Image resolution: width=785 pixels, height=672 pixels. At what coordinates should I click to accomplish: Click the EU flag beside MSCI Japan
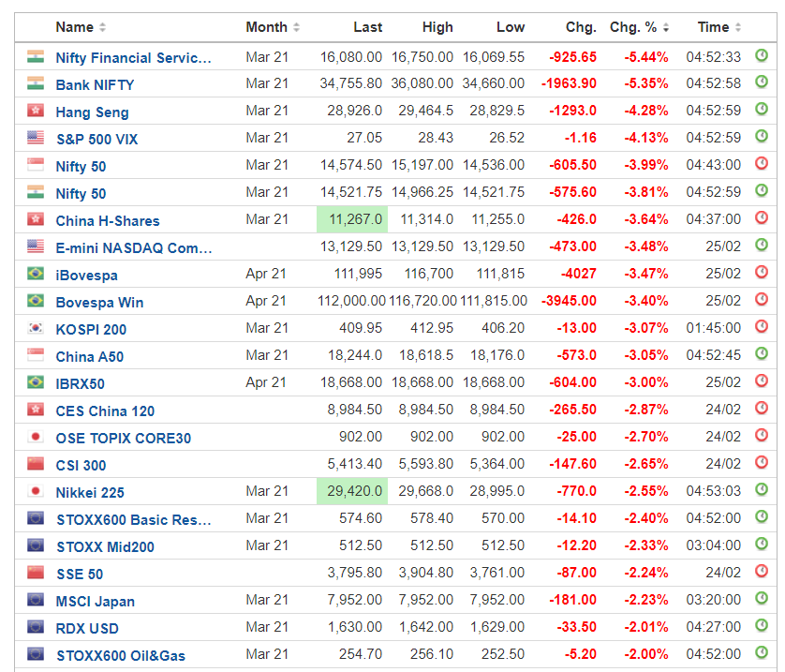36,599
